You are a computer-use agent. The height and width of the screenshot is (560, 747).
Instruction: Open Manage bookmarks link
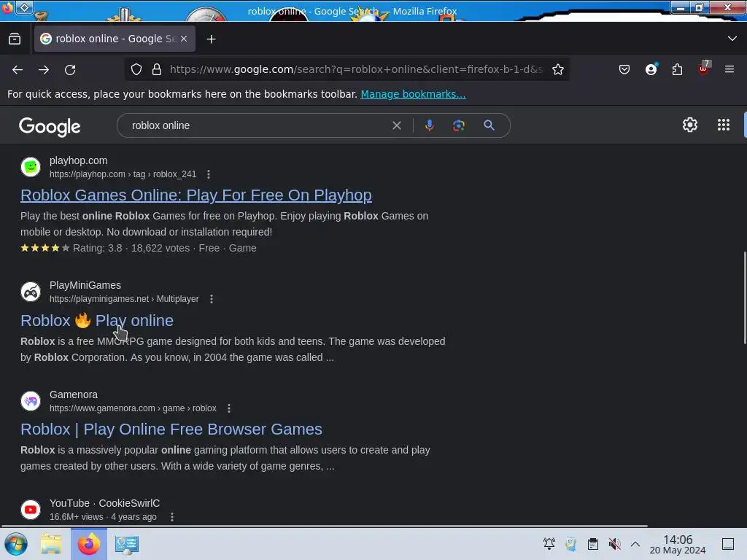coord(413,94)
